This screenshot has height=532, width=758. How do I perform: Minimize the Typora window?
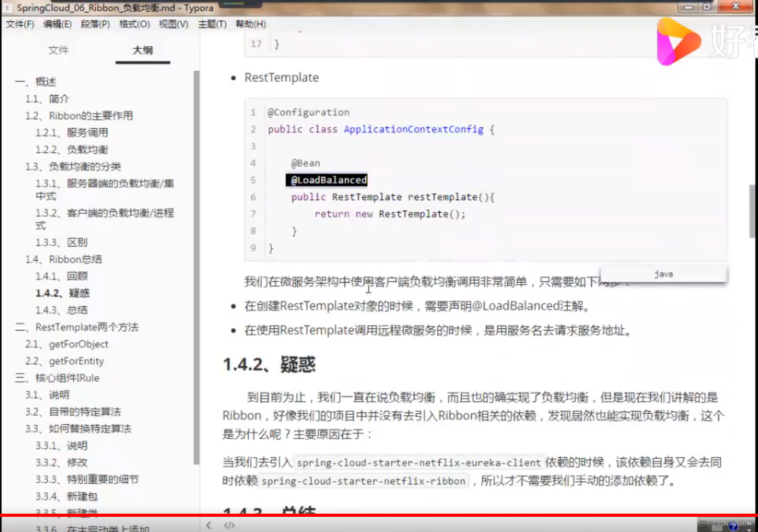pyautogui.click(x=689, y=6)
